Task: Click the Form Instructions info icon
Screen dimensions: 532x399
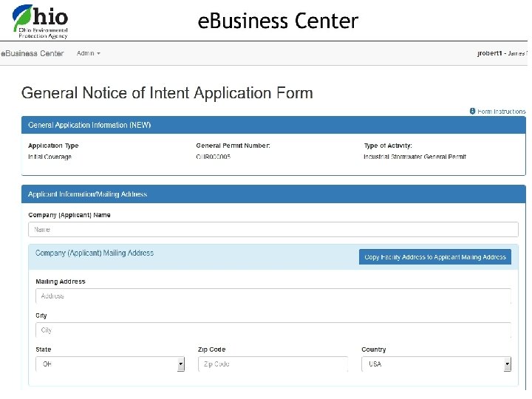Action: pyautogui.click(x=473, y=112)
